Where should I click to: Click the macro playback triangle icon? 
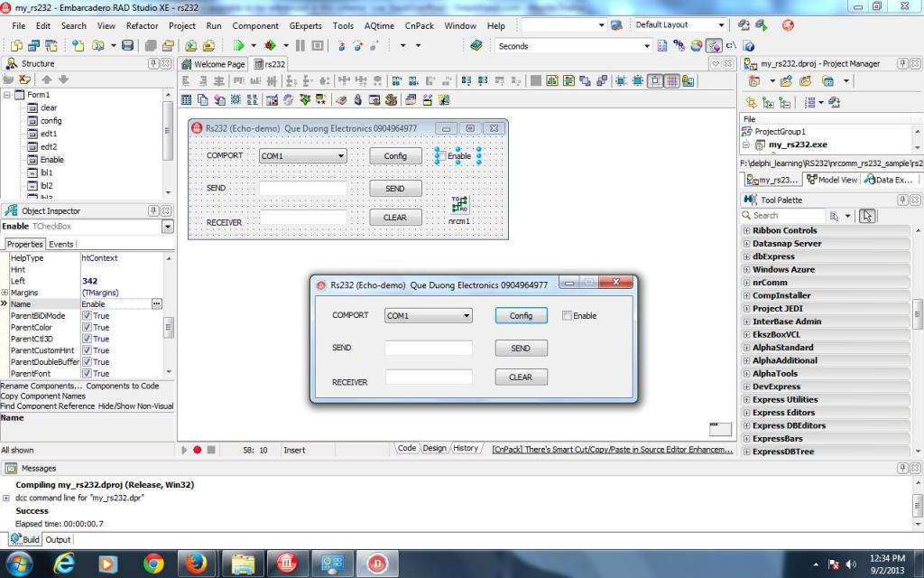[x=184, y=450]
